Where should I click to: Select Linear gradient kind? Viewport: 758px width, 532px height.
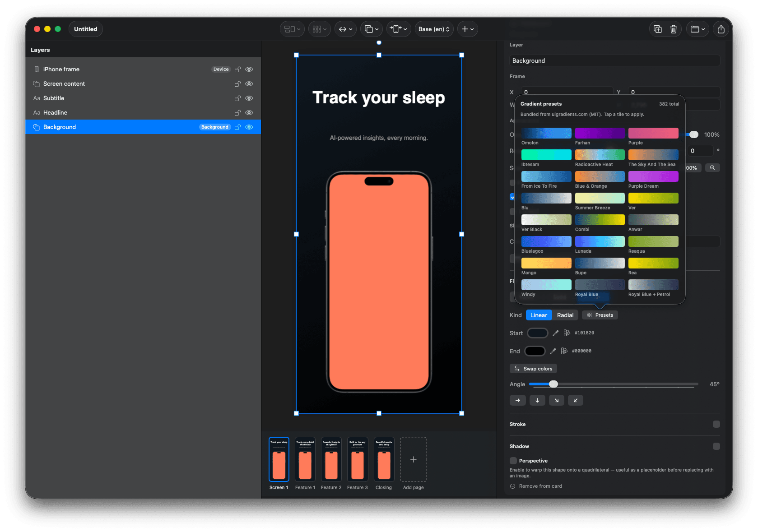539,315
